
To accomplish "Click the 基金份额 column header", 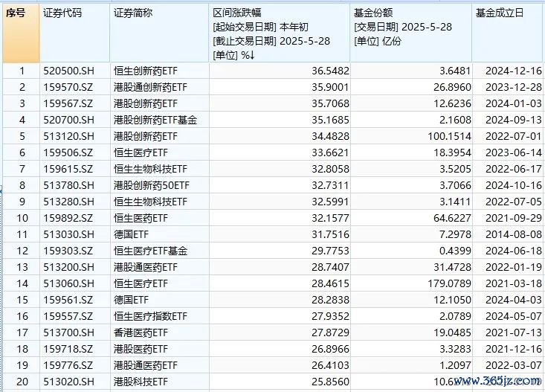I will (x=411, y=33).
